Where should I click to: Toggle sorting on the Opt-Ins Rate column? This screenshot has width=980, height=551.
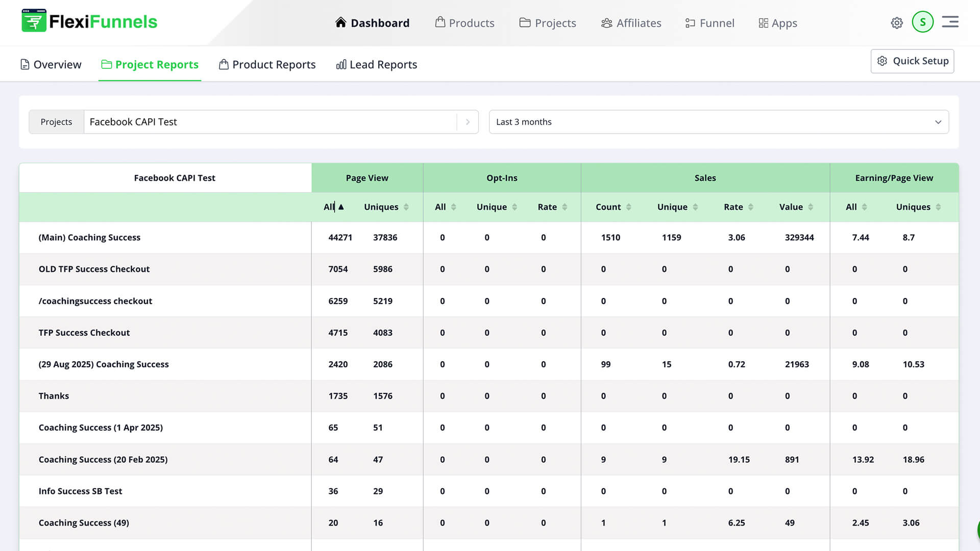coord(565,207)
